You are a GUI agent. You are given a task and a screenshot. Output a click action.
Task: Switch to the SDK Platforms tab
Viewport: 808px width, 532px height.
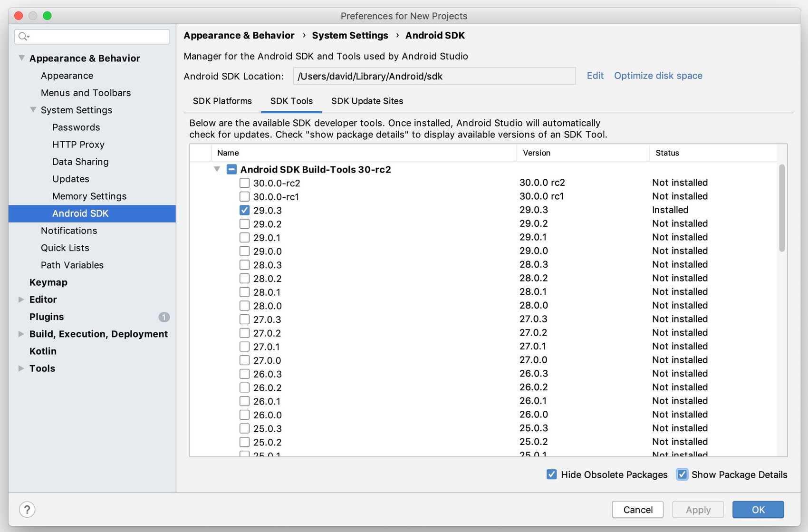click(x=222, y=101)
